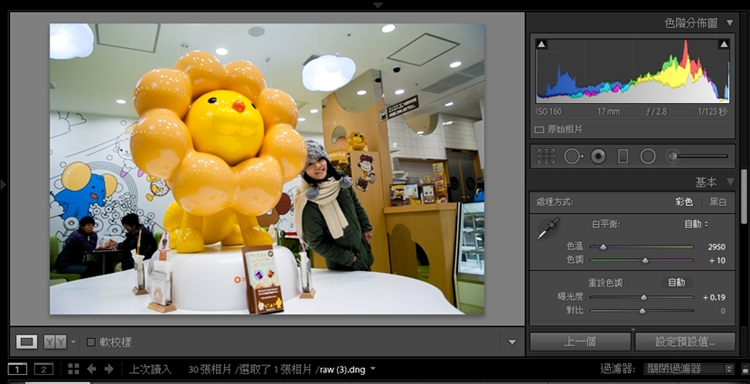Open toolbar content dropdown triangle
This screenshot has height=384, width=750.
click(x=512, y=342)
